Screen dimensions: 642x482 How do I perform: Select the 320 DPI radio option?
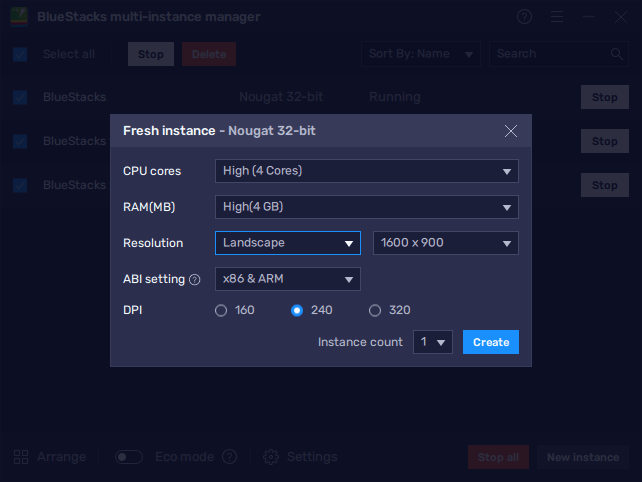pos(375,310)
